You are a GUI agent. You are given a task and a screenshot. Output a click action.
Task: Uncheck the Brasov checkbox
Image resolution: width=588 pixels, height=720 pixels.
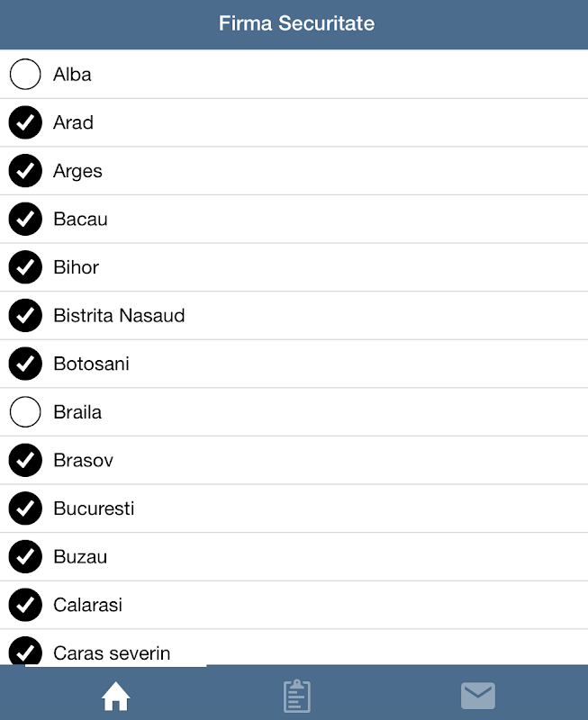click(x=25, y=460)
